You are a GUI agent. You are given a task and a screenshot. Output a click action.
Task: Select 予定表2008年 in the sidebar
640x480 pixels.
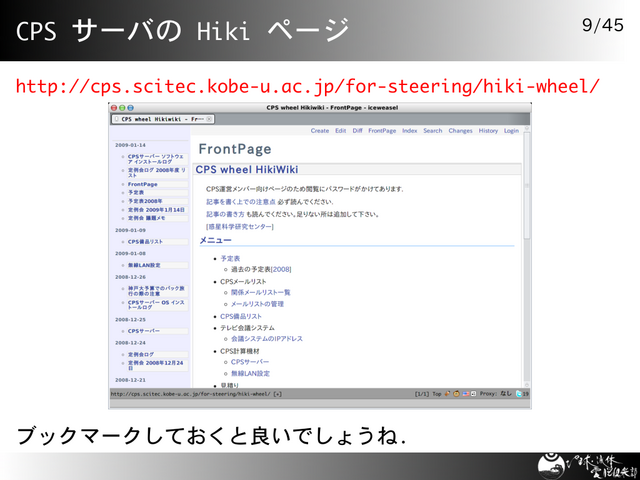146,201
